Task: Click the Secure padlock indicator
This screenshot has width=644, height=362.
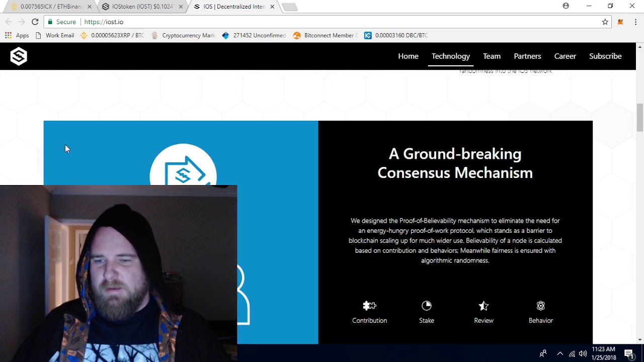Action: point(62,22)
